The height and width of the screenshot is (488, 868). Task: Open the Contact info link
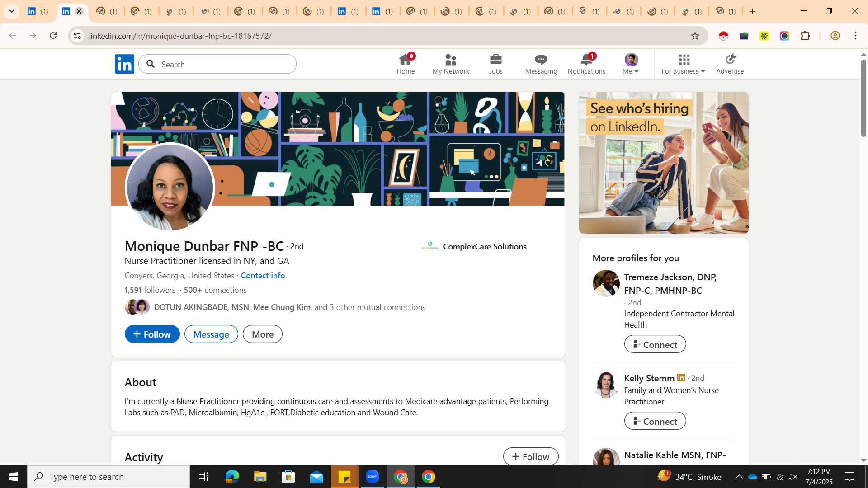point(263,276)
